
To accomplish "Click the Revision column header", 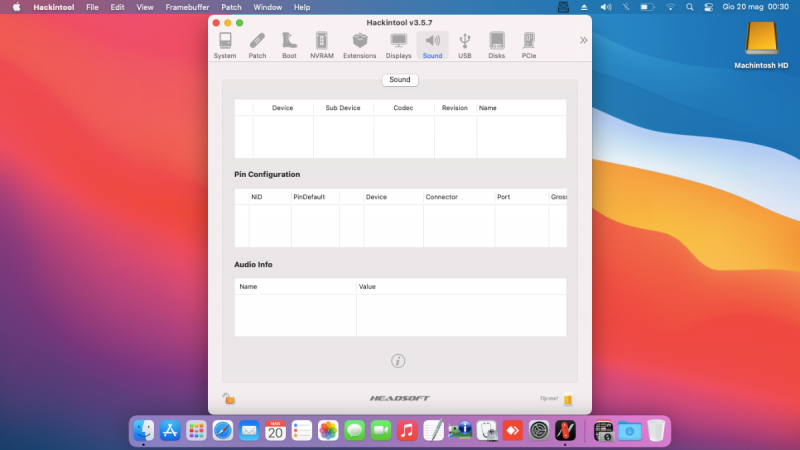I will tap(455, 108).
